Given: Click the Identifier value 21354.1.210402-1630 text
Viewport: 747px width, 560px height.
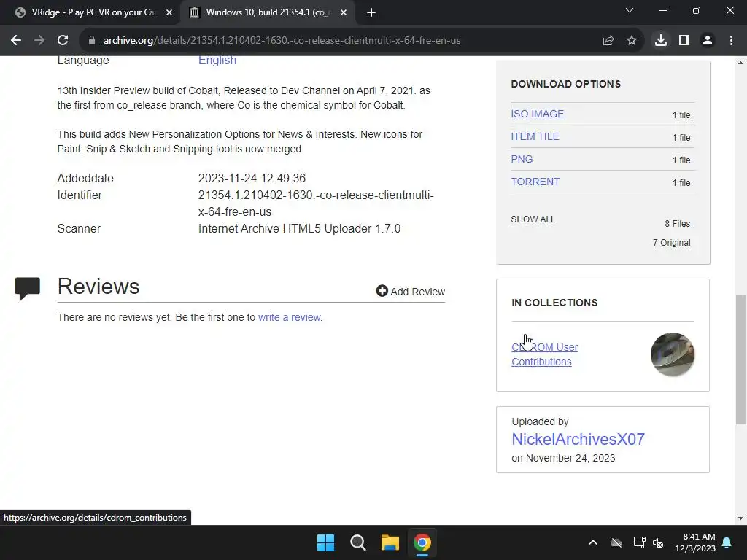Looking at the screenshot, I should coord(316,203).
